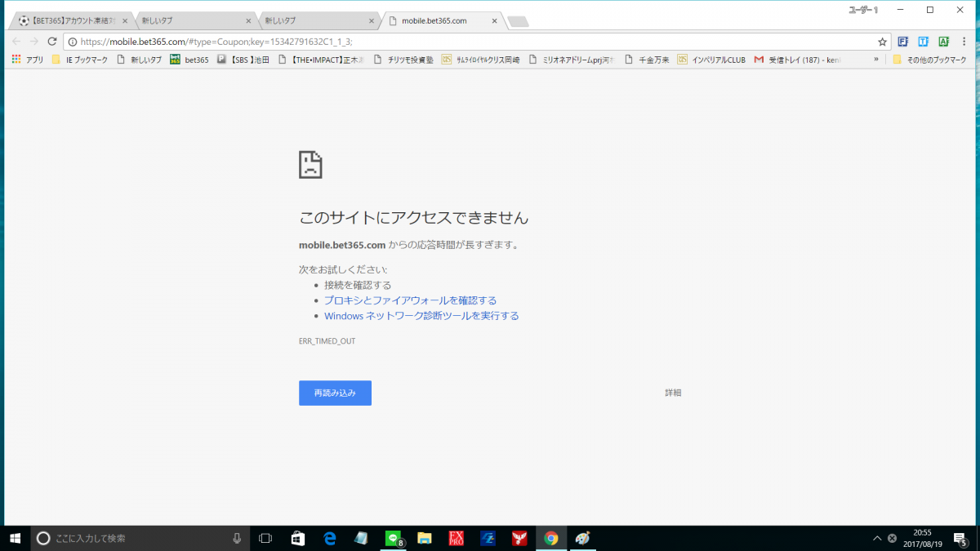Open the Action Center notifications icon

(960, 538)
